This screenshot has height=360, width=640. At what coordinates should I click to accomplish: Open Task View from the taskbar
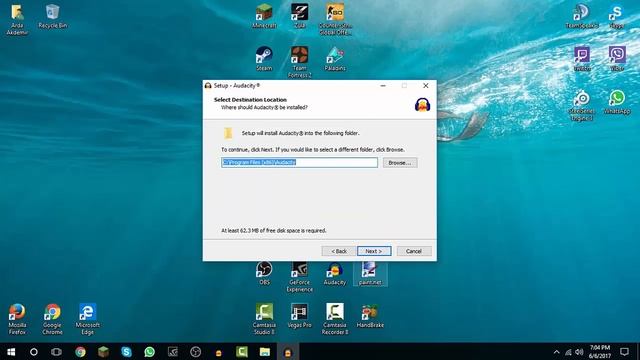(x=56, y=351)
